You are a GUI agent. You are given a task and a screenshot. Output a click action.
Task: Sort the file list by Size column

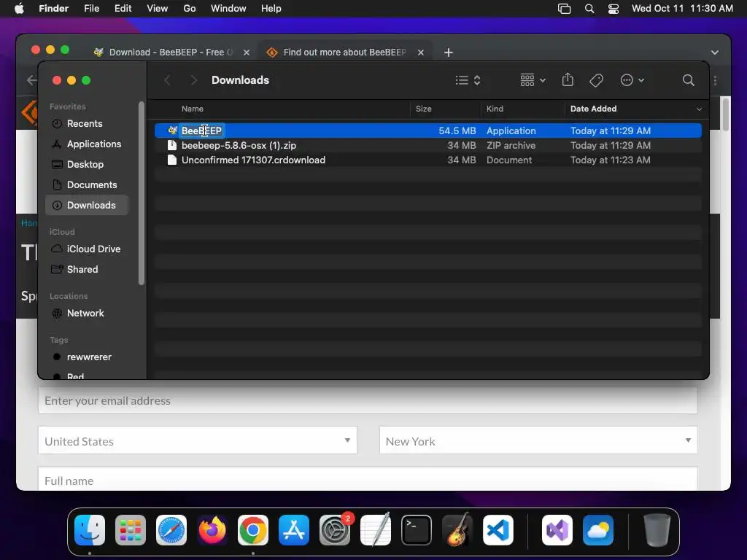point(423,109)
